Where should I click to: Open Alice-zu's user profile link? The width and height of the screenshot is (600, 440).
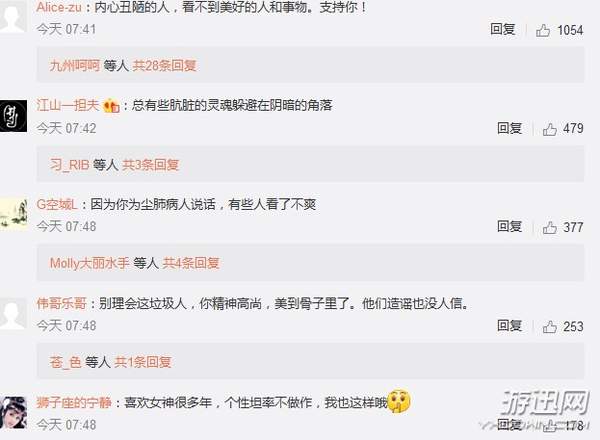click(59, 7)
